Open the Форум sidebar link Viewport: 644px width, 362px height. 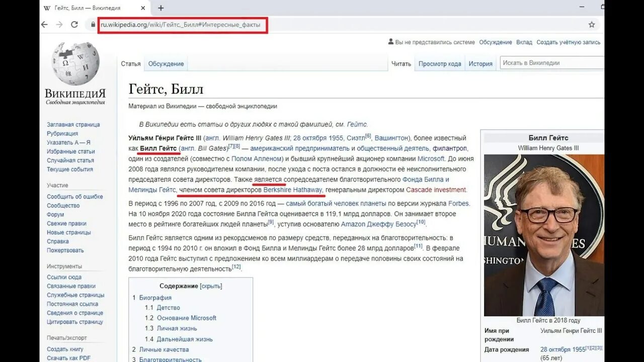55,215
